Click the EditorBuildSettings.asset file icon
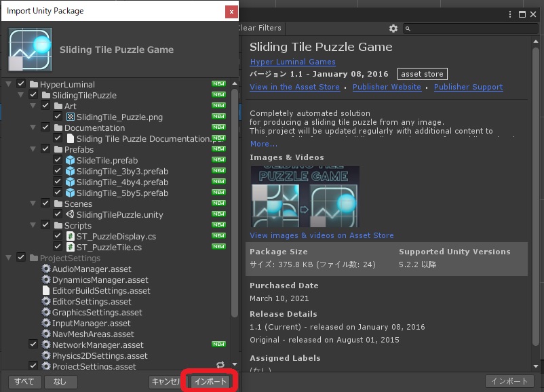The width and height of the screenshot is (544, 392). click(x=46, y=290)
